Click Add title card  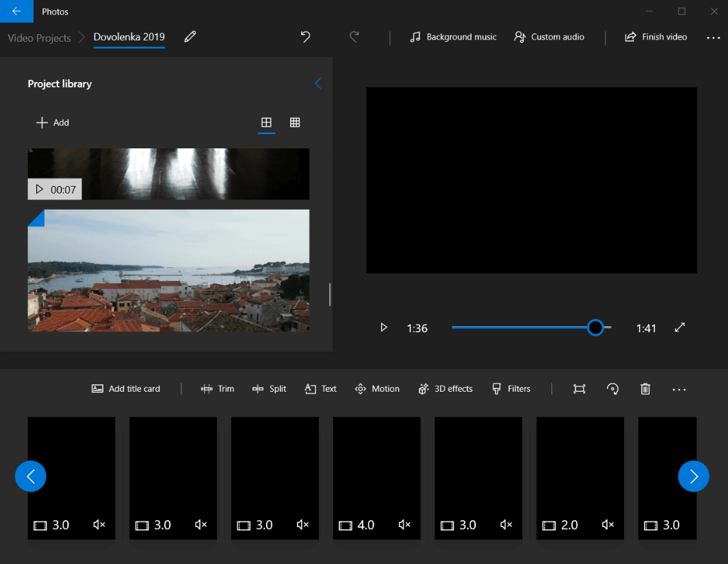point(125,388)
